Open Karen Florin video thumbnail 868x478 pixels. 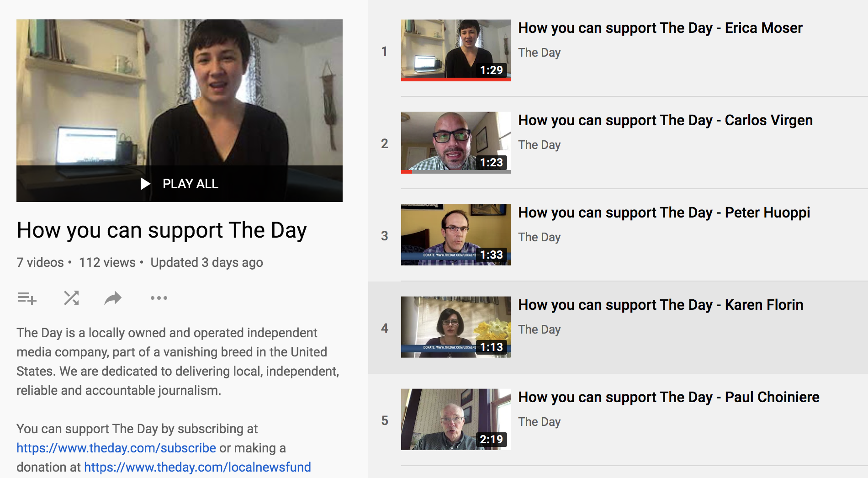pos(456,327)
